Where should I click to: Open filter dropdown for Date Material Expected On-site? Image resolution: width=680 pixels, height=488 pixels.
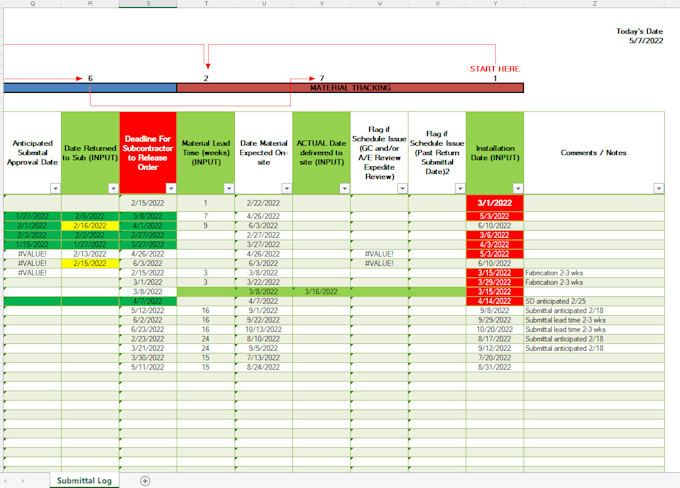287,188
